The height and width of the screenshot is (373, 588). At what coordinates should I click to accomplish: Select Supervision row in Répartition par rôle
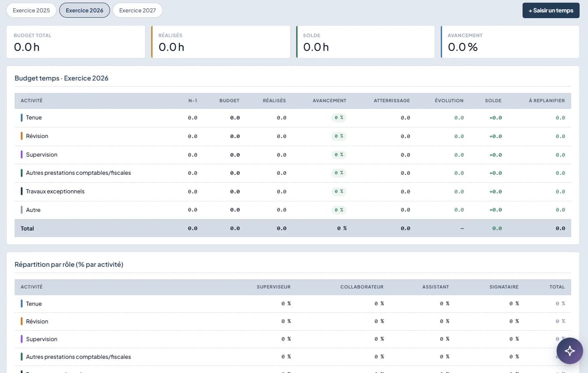pos(293,339)
